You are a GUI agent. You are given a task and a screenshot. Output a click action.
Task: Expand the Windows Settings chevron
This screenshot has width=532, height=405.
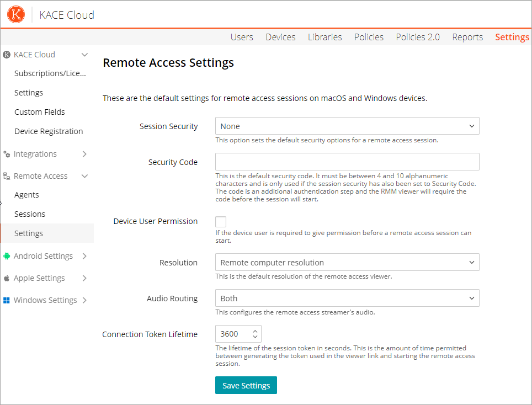tap(84, 300)
